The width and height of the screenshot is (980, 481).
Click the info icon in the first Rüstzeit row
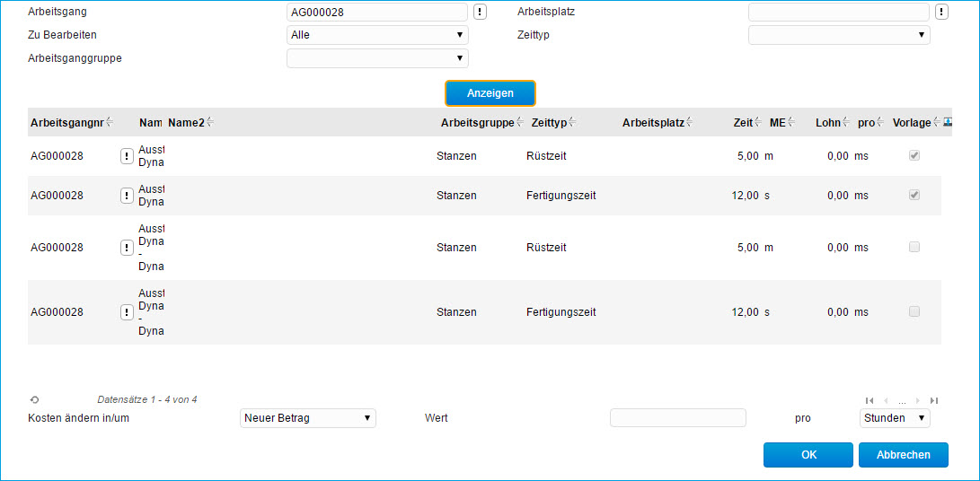pos(127,156)
